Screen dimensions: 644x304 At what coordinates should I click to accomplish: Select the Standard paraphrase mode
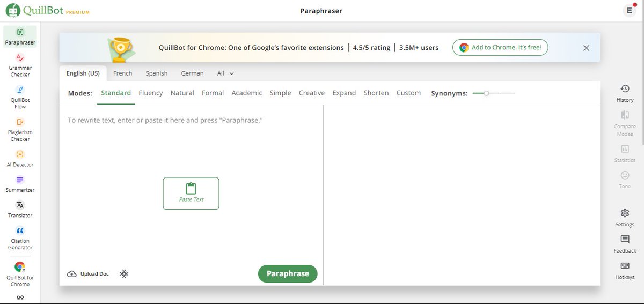[x=116, y=93]
